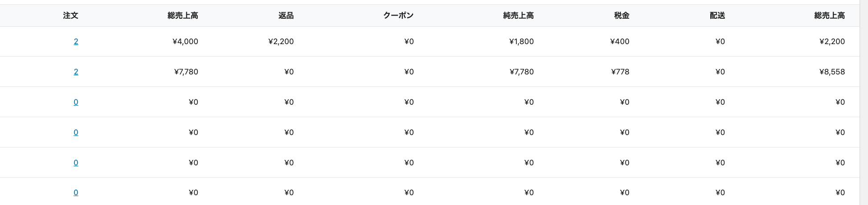Click the ¥1,800 net sales cell
The width and height of the screenshot is (868, 205).
521,41
